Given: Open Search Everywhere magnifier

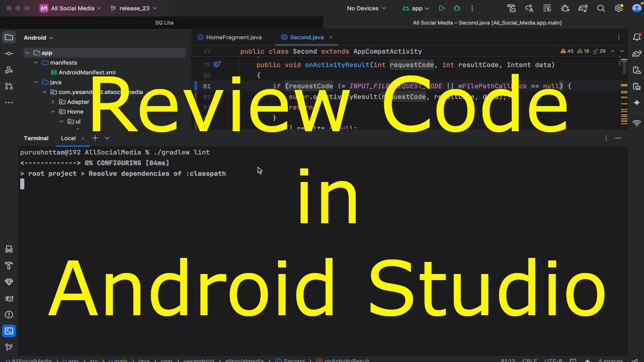Looking at the screenshot, I should click(x=601, y=8).
